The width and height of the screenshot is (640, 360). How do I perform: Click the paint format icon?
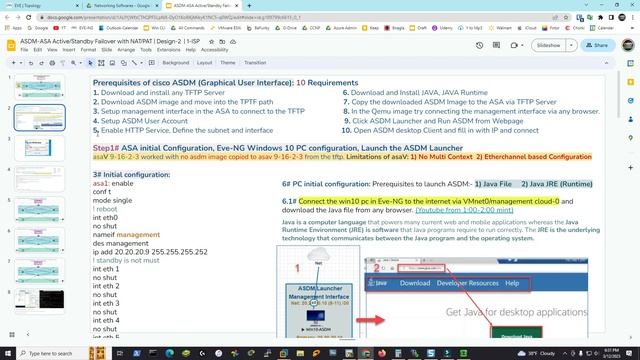pyautogui.click(x=63, y=63)
